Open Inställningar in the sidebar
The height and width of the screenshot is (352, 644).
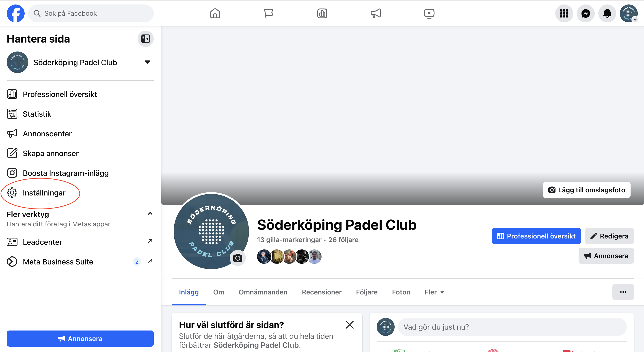(x=44, y=193)
